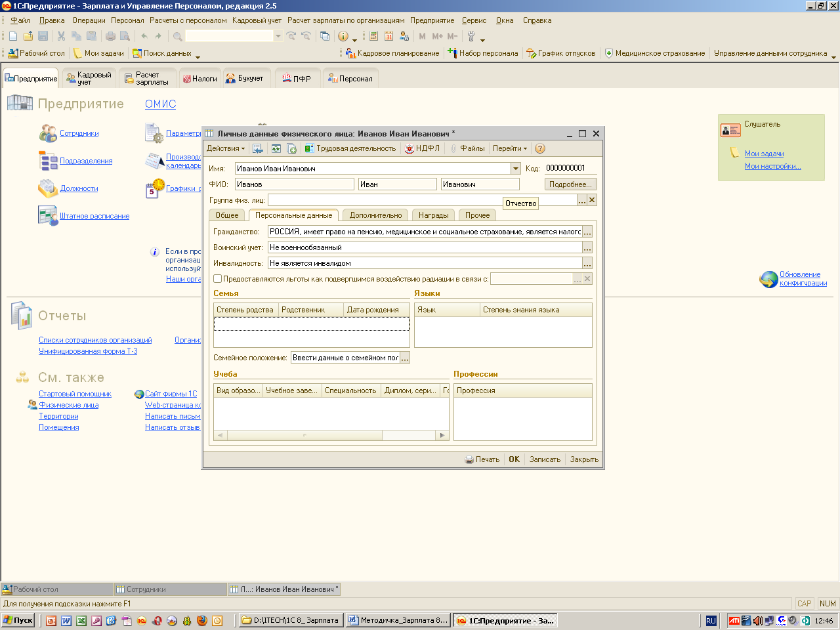The image size is (840, 630).
Task: Click the Сотрудники people icon
Action: pyautogui.click(x=48, y=133)
